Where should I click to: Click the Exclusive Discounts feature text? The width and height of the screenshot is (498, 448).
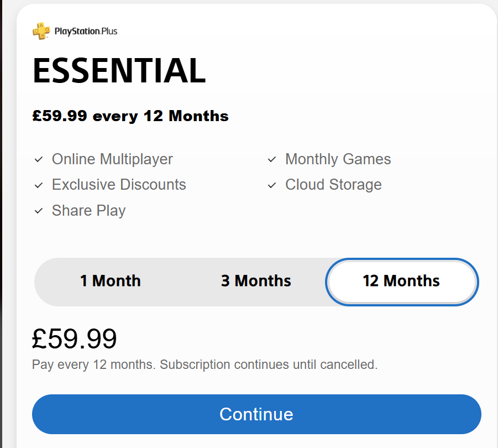pos(119,185)
